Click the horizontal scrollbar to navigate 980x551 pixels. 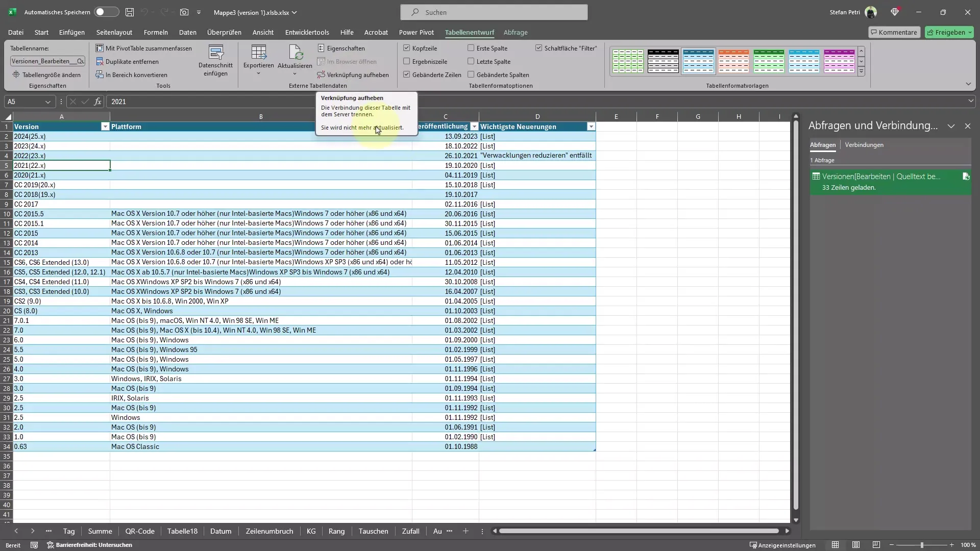coord(641,531)
